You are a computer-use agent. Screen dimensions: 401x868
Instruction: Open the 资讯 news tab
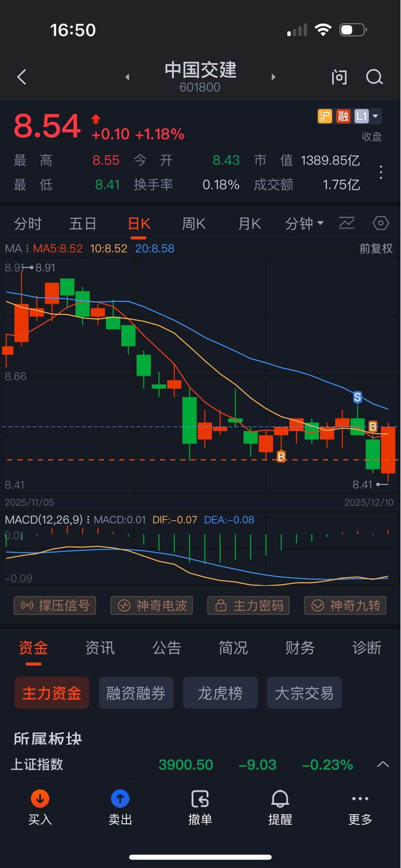coord(100,648)
